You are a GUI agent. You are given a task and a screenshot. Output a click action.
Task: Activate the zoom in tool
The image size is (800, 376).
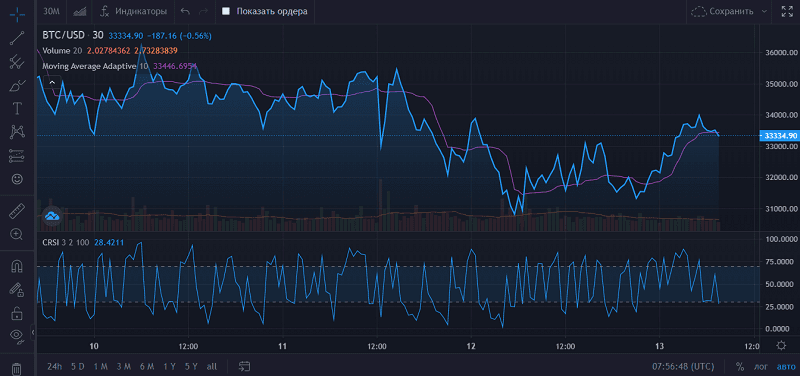[x=17, y=234]
